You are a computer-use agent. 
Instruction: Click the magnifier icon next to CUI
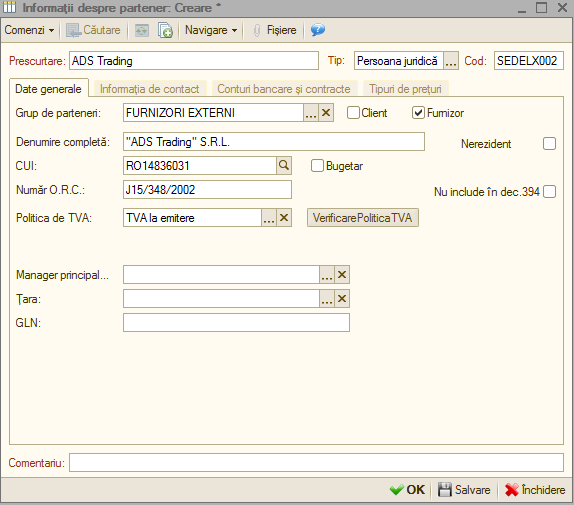(x=284, y=165)
